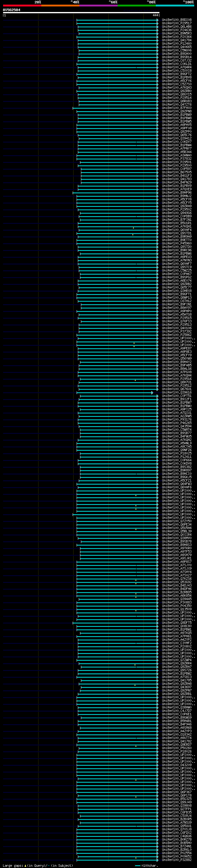Open hit UniRef100_P09652
This screenshot has height=868, width=197.
point(176,856)
